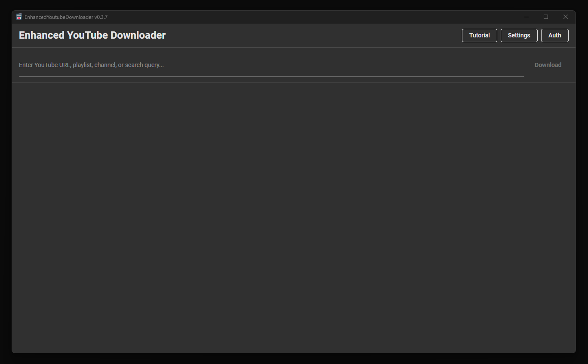Maximize the downloader window
This screenshot has width=588, height=364.
(546, 17)
